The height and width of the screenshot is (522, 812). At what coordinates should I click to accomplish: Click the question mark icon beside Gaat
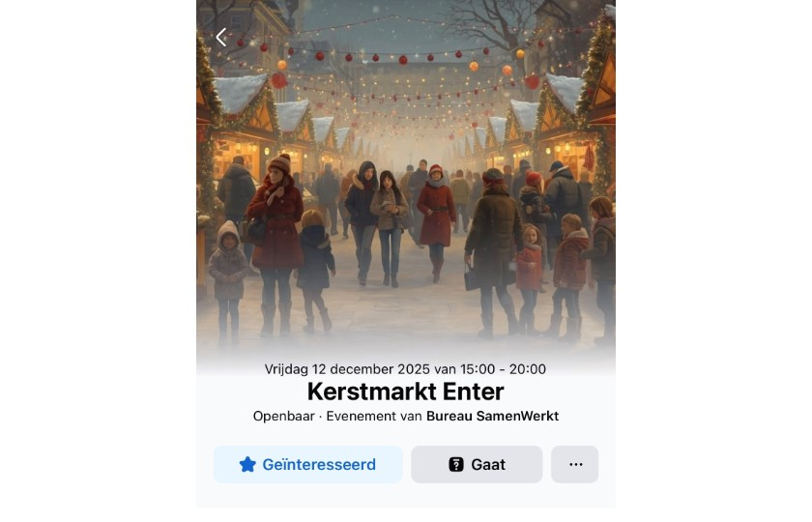point(456,465)
